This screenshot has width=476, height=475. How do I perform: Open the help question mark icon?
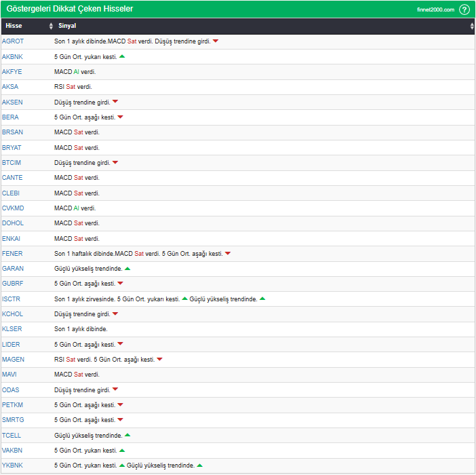pyautogui.click(x=464, y=9)
